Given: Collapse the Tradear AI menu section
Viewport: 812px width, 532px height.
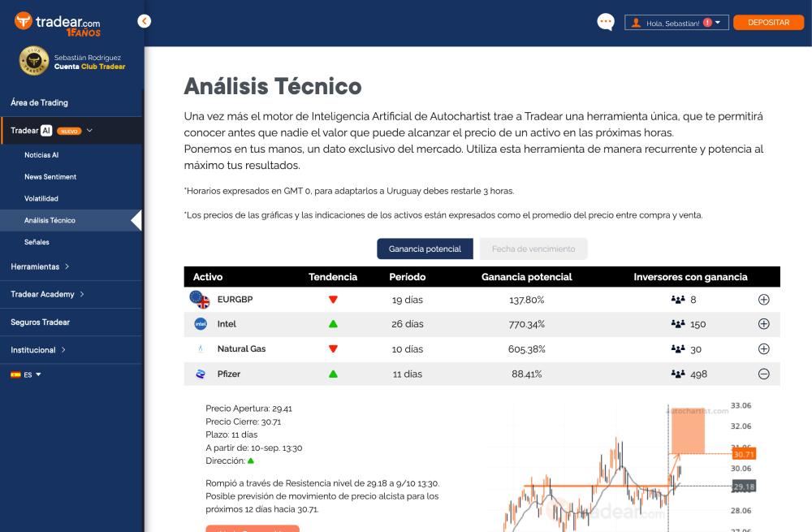Looking at the screenshot, I should click(x=89, y=131).
